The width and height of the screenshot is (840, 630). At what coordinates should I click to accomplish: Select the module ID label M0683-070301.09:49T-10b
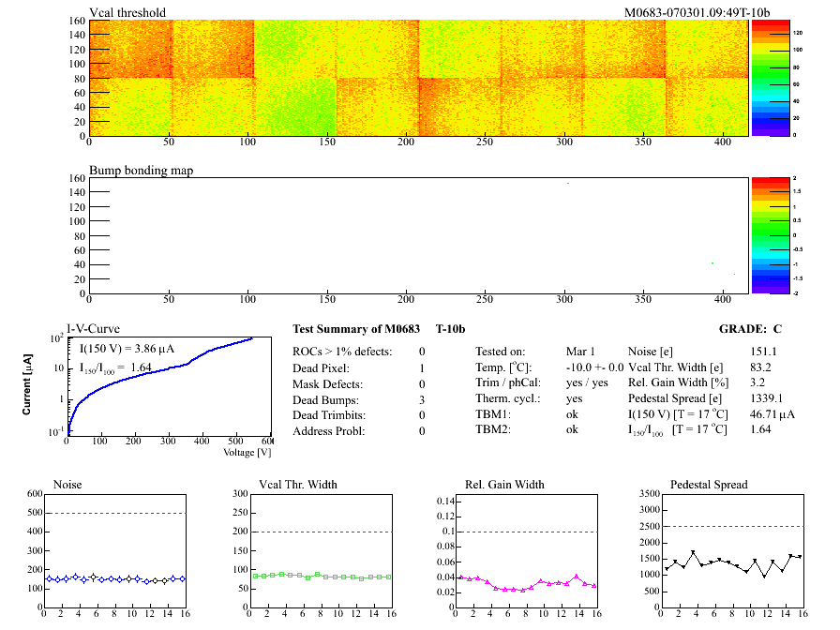(x=697, y=13)
